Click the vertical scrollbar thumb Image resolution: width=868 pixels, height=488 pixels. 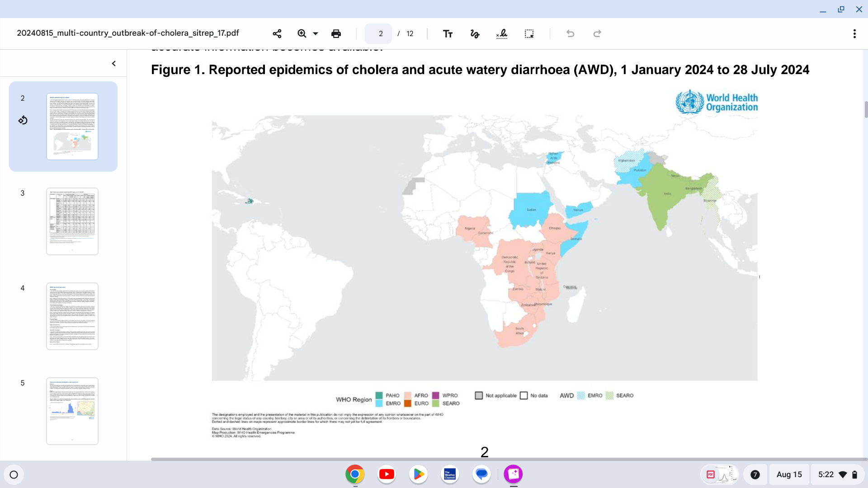tap(866, 109)
